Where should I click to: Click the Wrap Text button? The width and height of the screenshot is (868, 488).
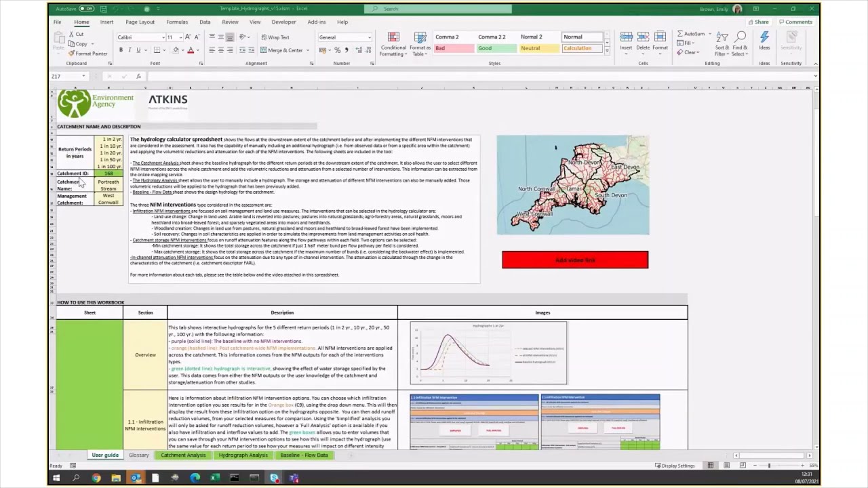[x=275, y=37]
